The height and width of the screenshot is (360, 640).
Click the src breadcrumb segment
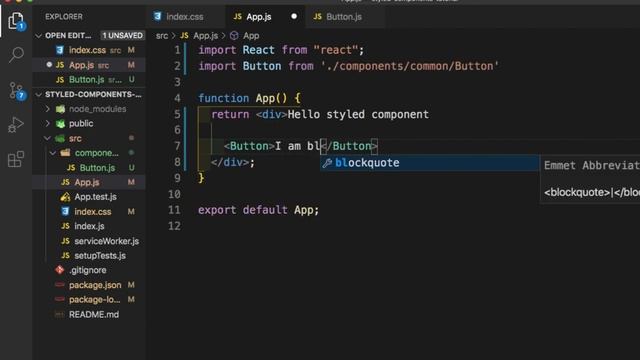pos(162,36)
